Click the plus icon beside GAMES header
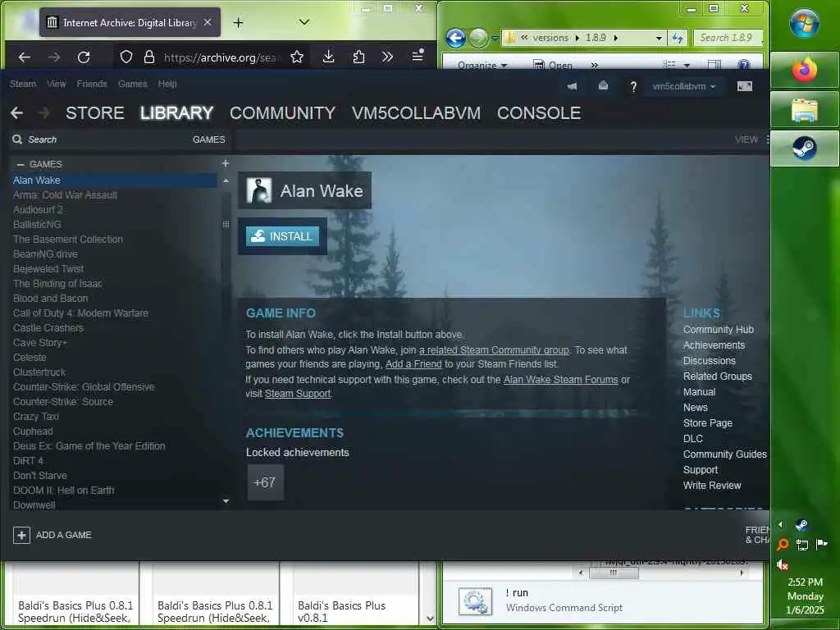The height and width of the screenshot is (630, 840). (226, 163)
